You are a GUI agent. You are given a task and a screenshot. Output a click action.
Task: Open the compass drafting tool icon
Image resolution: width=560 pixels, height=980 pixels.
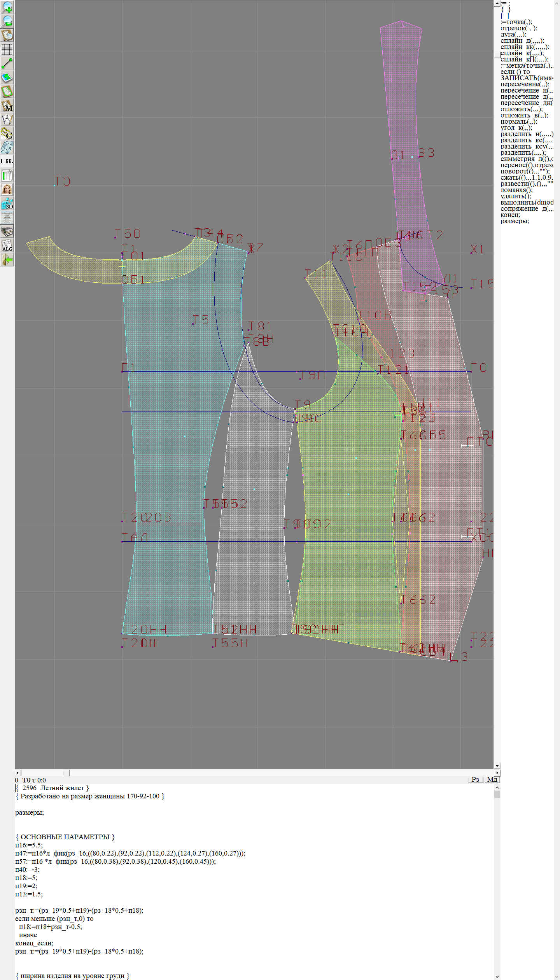coord(7,119)
